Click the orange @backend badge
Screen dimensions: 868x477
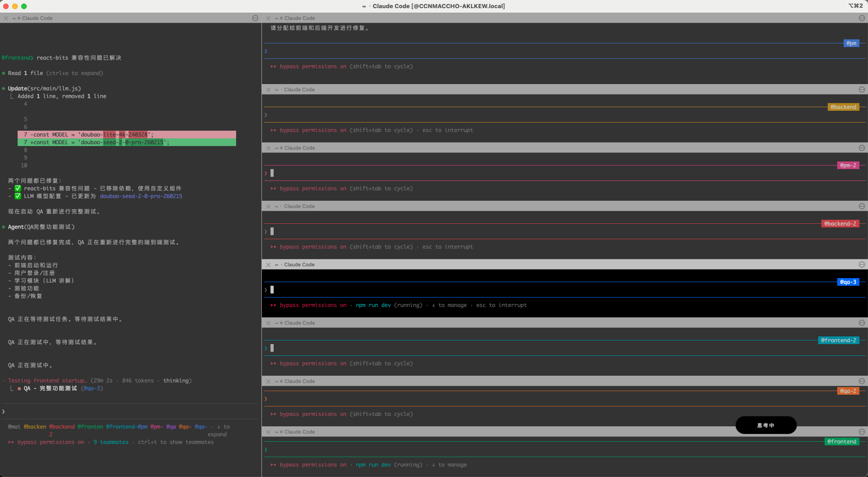pyautogui.click(x=843, y=107)
